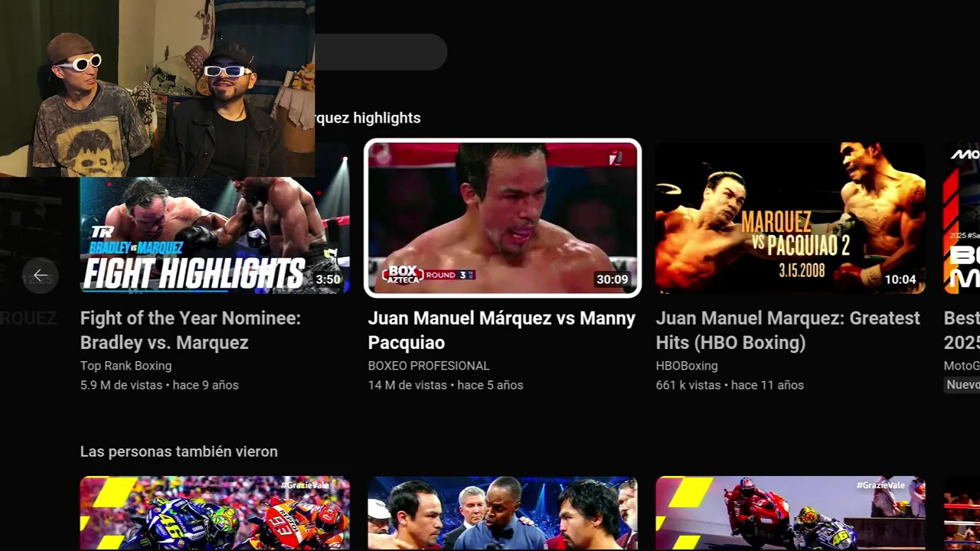Select title 'Juan Manuel Marquez: Greatest Hits (HBO Boxing)'
Screen dimensions: 980x551
tap(788, 330)
